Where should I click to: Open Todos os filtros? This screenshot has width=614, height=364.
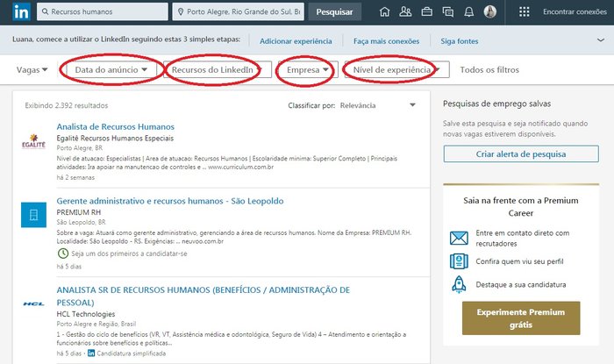click(x=489, y=69)
